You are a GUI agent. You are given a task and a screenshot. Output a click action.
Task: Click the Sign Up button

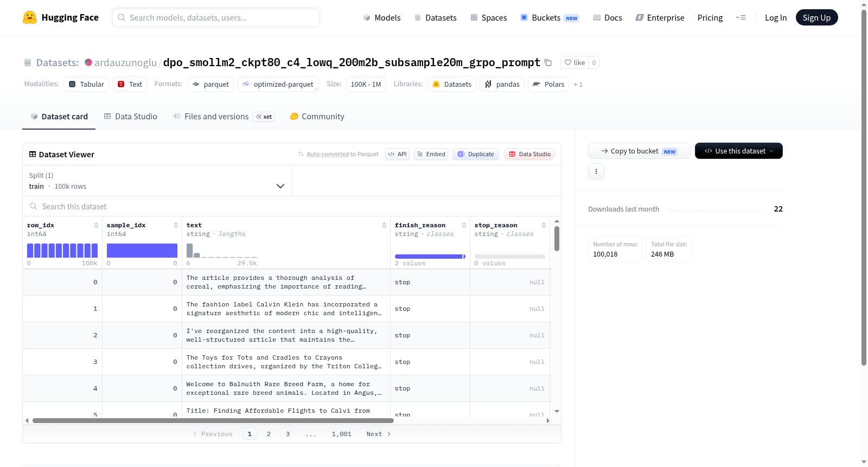tap(816, 18)
